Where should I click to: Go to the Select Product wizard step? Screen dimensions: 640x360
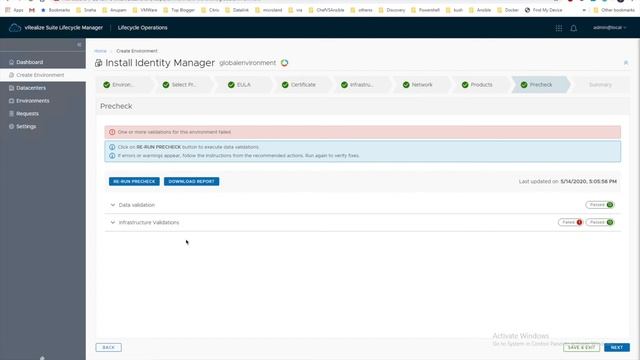coord(183,84)
